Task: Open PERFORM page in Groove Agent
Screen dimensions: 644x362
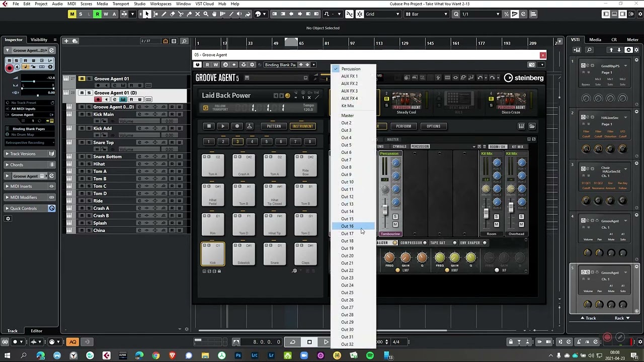Action: (403, 126)
